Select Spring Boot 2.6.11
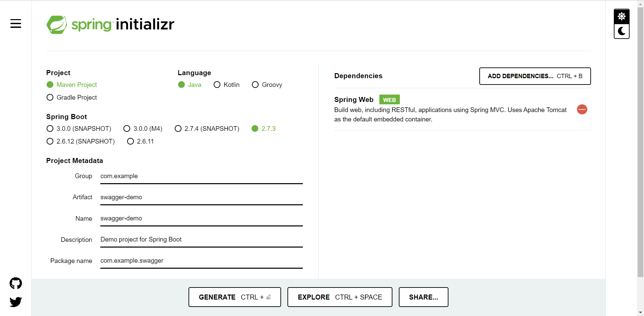 [140, 141]
